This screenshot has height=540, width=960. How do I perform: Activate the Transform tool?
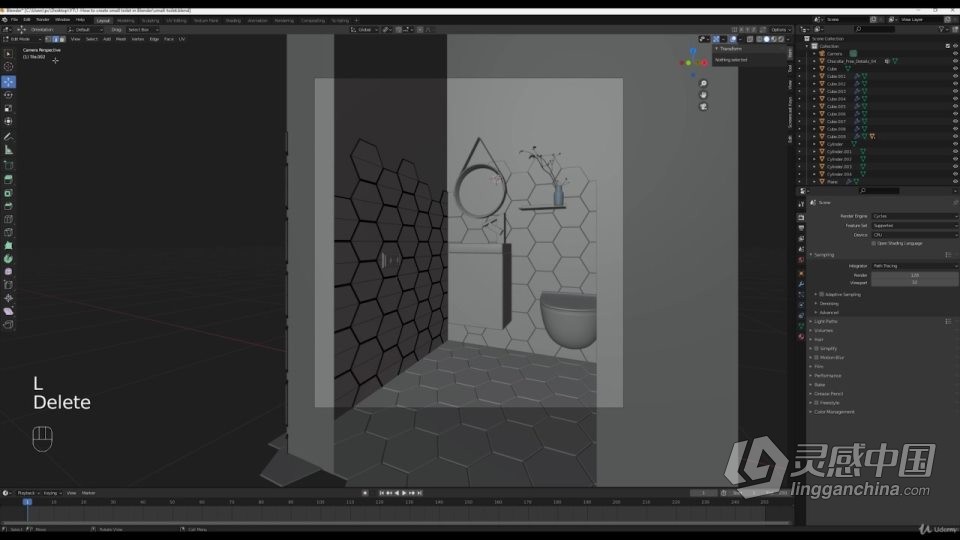pos(8,121)
